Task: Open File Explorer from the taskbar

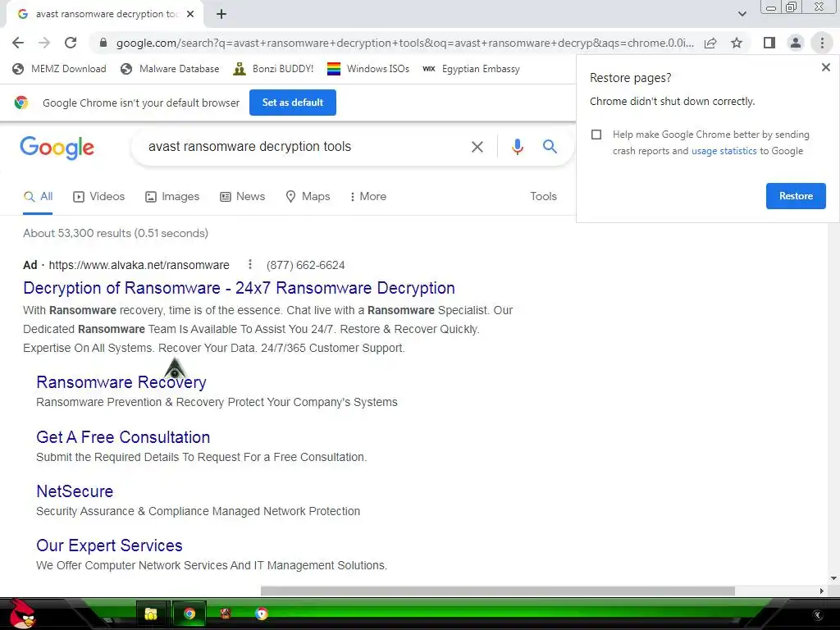Action: point(151,614)
